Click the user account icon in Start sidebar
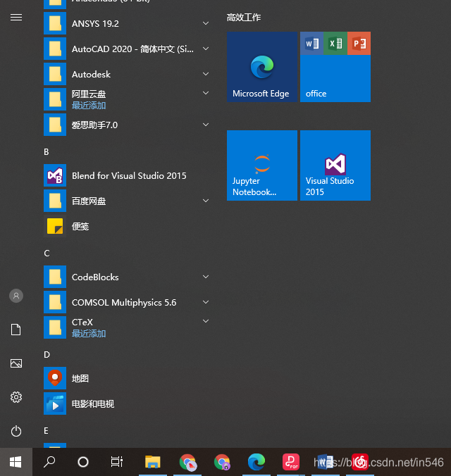 [16, 296]
